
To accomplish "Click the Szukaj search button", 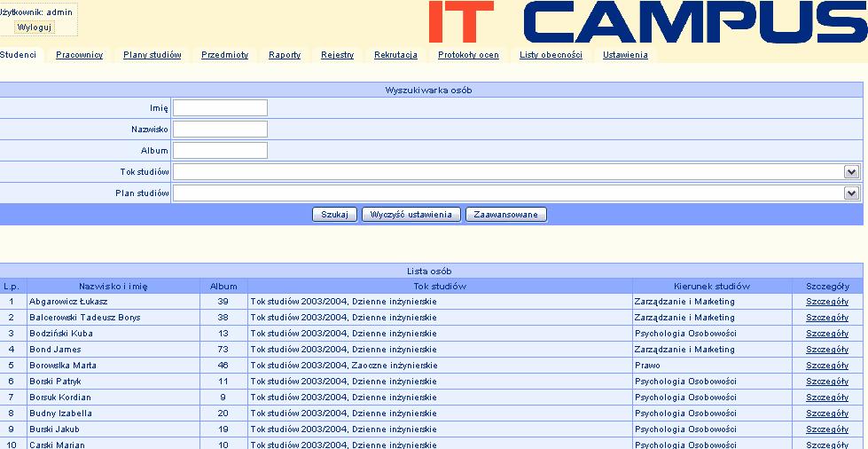I will coord(334,215).
